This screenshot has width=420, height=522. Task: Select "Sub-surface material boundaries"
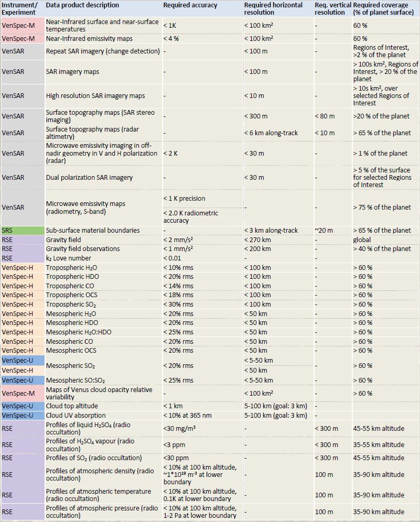(93, 231)
